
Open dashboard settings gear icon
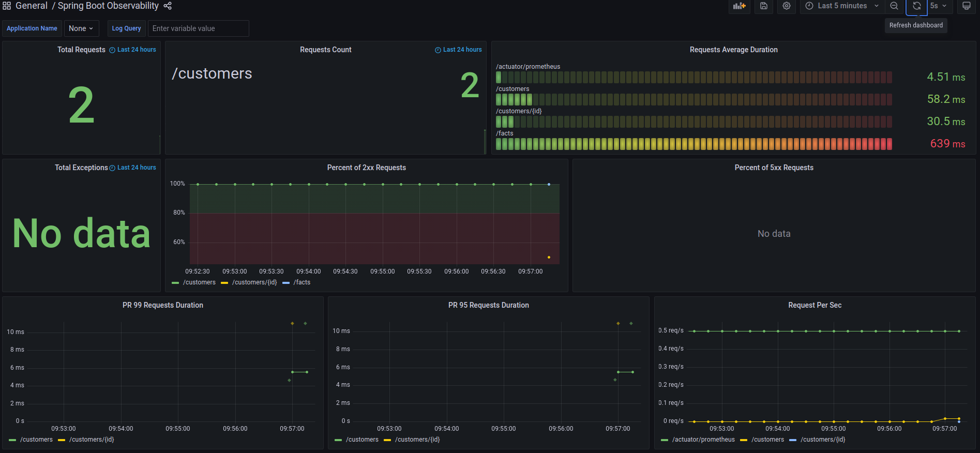click(786, 6)
